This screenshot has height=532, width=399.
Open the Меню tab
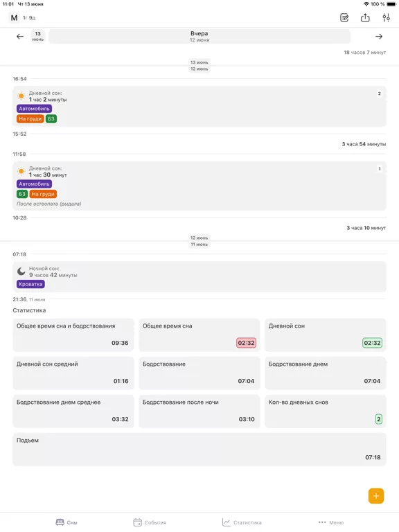(331, 522)
